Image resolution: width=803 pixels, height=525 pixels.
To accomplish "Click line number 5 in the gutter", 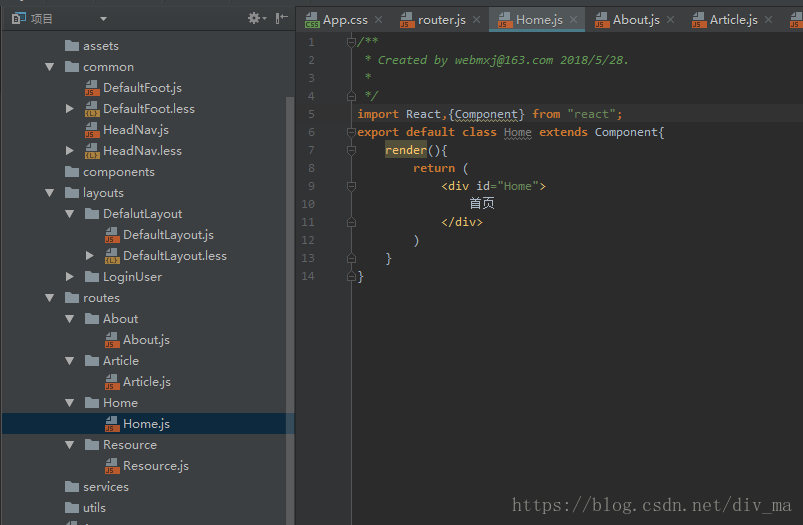I will click(x=311, y=114).
